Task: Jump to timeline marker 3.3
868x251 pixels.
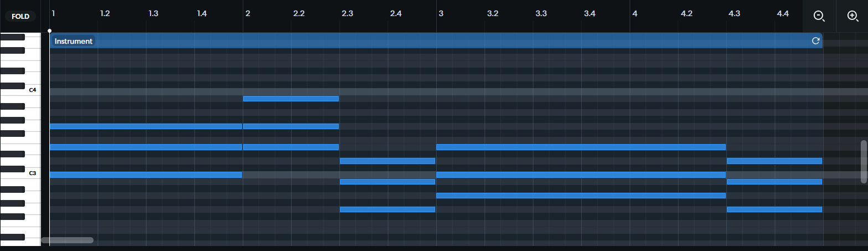Action: (x=541, y=13)
